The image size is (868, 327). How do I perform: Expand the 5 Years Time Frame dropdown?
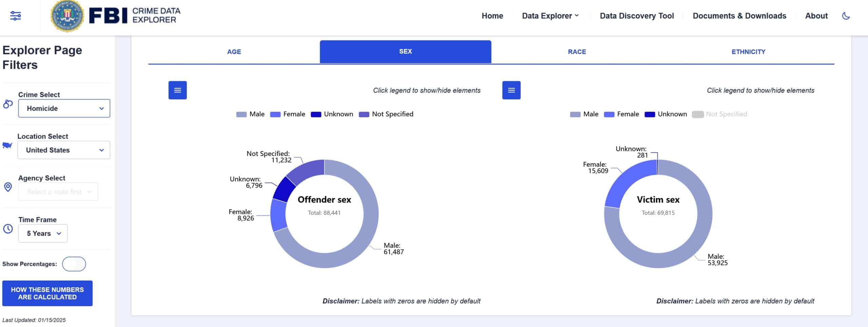pos(43,233)
